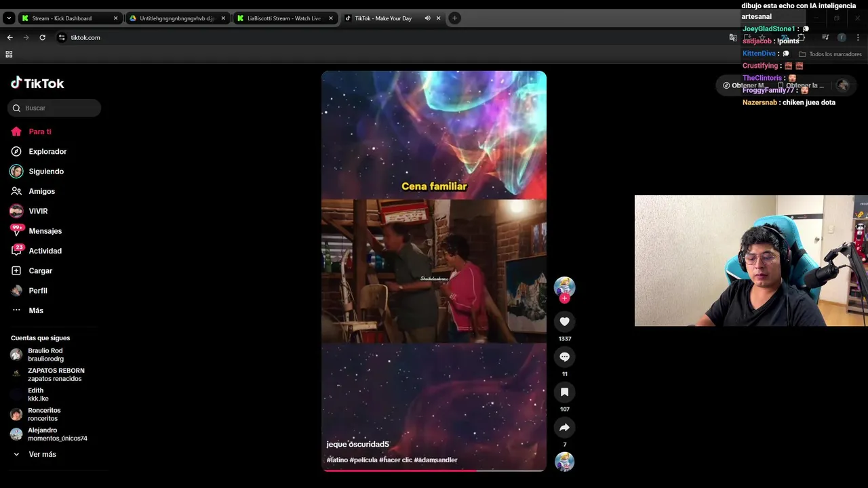This screenshot has height=488, width=868.
Task: Go back in browser history
Action: (x=9, y=37)
